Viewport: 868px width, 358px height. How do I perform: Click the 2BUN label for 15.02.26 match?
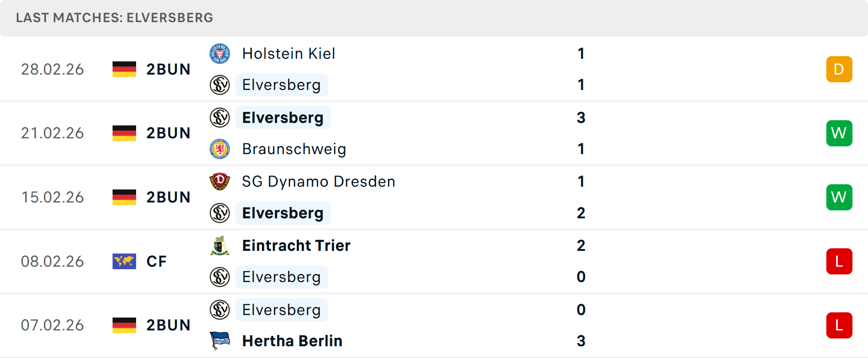(168, 198)
